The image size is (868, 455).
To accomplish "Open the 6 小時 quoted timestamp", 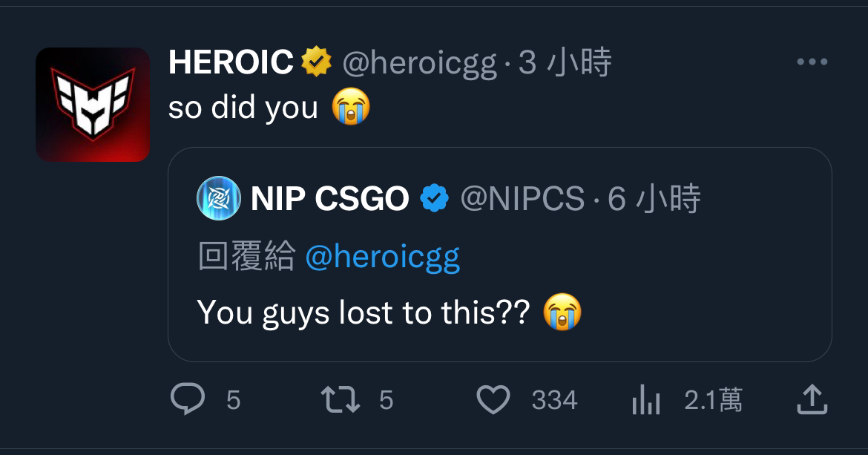I will click(x=654, y=198).
